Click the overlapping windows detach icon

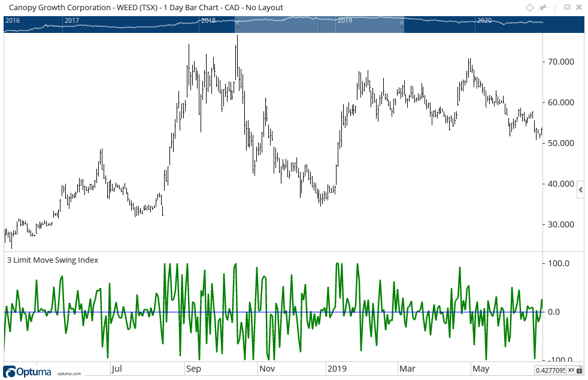click(x=567, y=7)
